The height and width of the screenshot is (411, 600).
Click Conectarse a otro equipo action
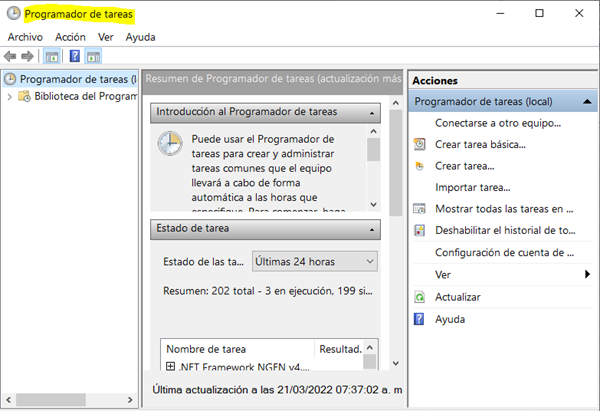498,123
